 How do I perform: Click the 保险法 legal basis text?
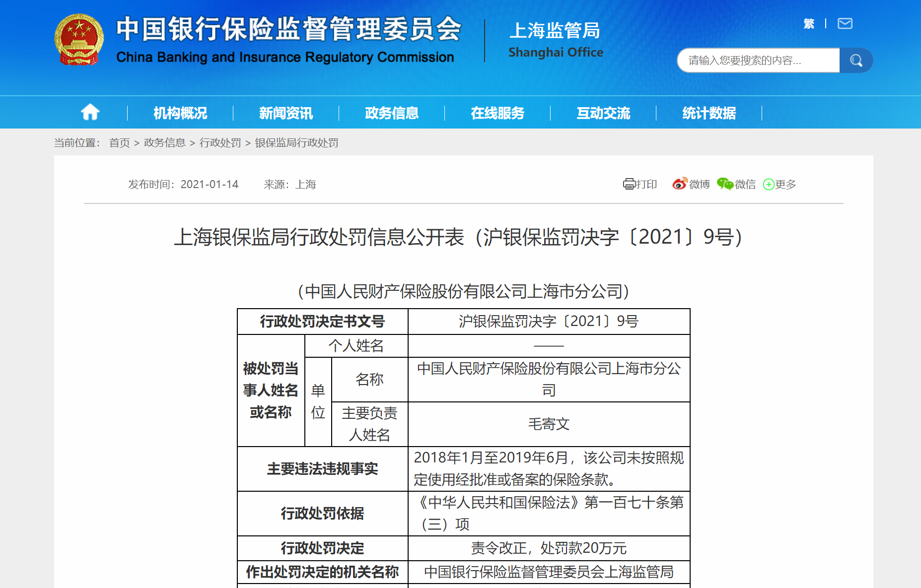pos(549,514)
